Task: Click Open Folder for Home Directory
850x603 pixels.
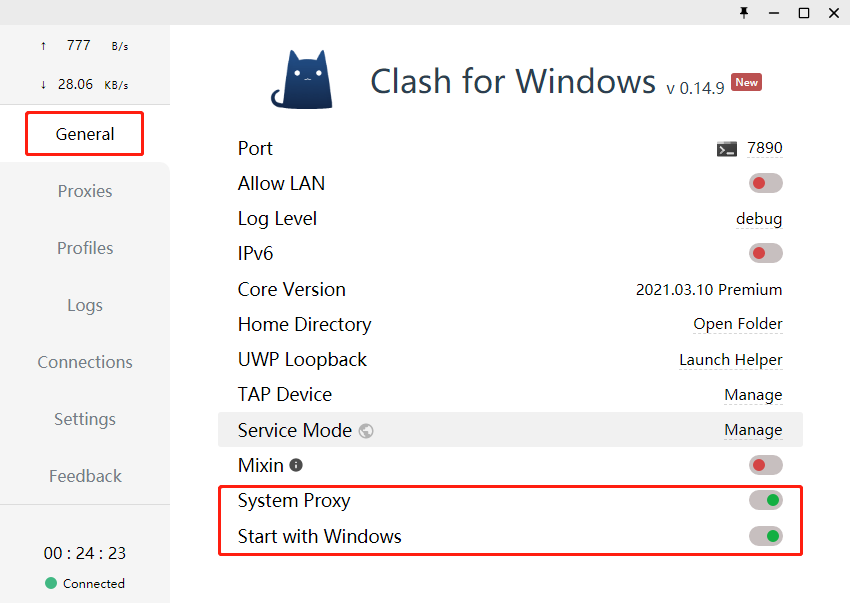Action: 738,324
